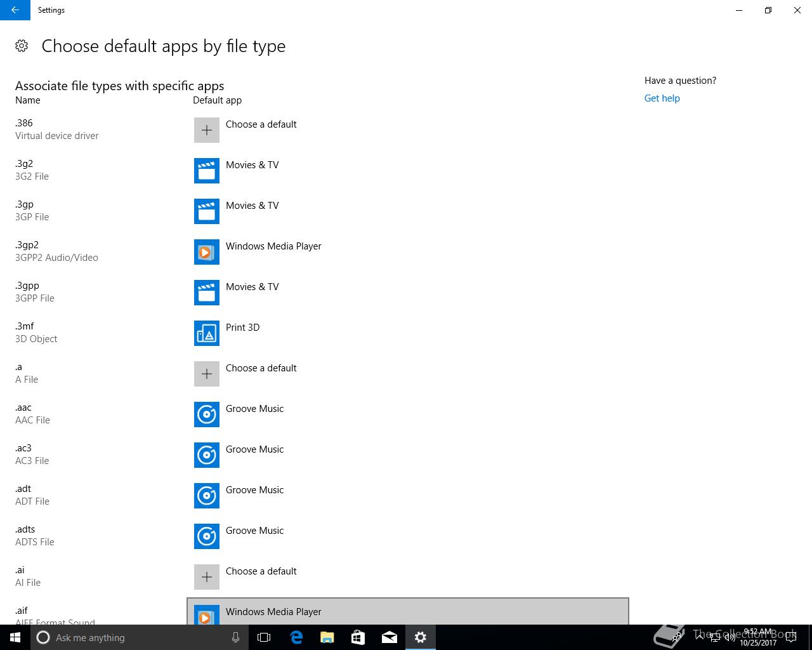The width and height of the screenshot is (812, 650).
Task: Click the Virtual device driver description
Action: 56,136
